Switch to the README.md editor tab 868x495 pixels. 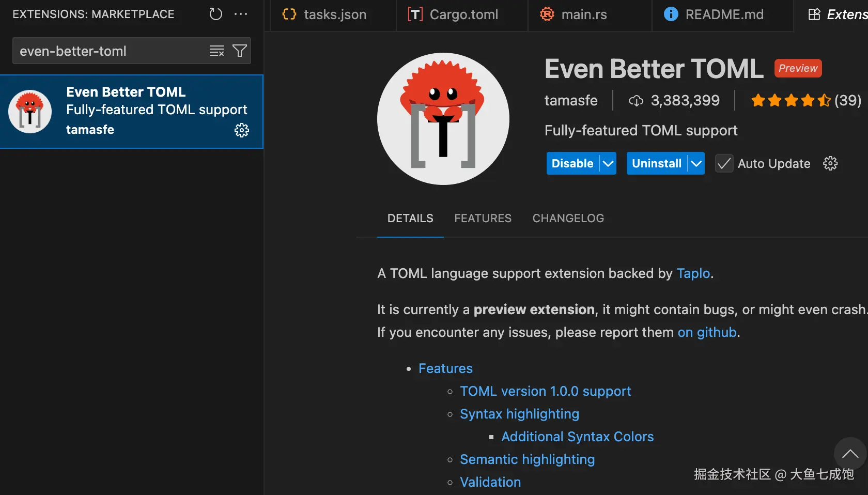722,14
